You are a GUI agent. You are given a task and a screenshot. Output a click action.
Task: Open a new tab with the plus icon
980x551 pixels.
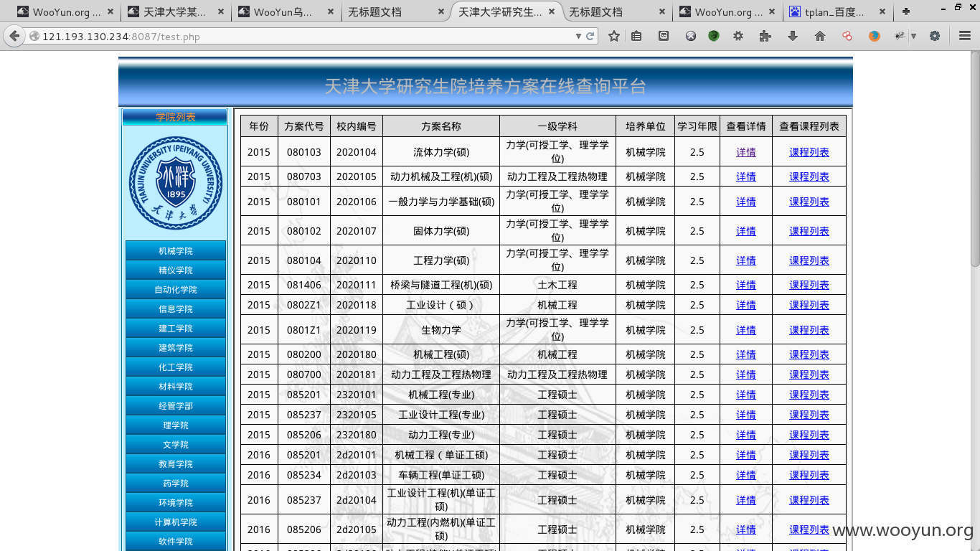[906, 11]
